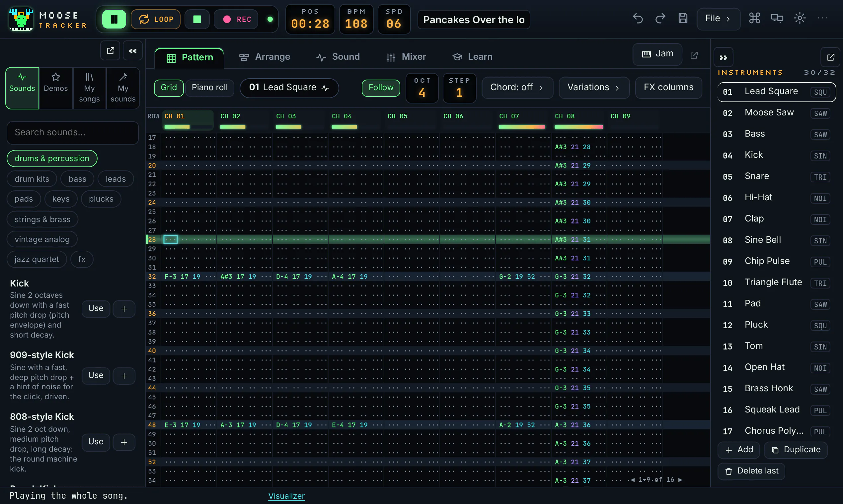The height and width of the screenshot is (504, 843).
Task: Toggle the drums & percussion filter chip
Action: coord(52,158)
